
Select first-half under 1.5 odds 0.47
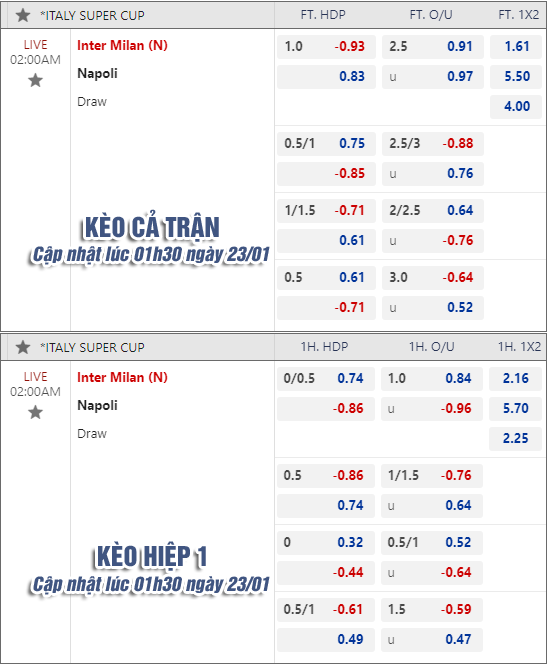[432, 639]
